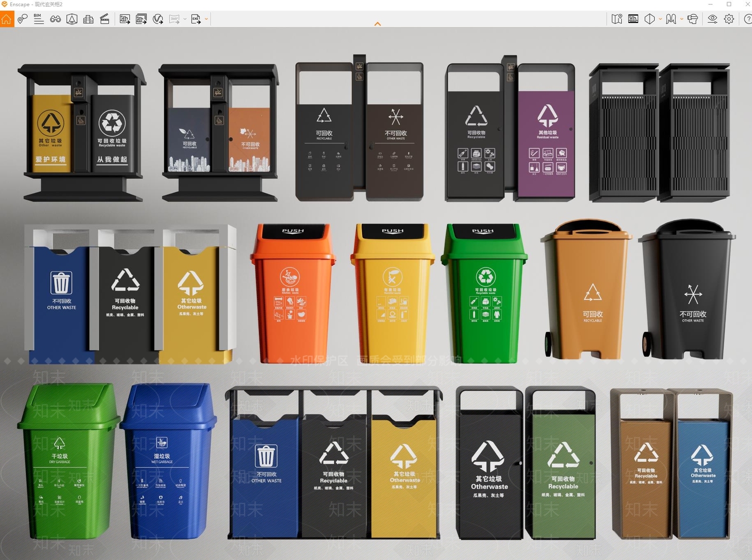752x560 pixels.
Task: Open the Video Editor clapperboard icon
Action: click(105, 19)
